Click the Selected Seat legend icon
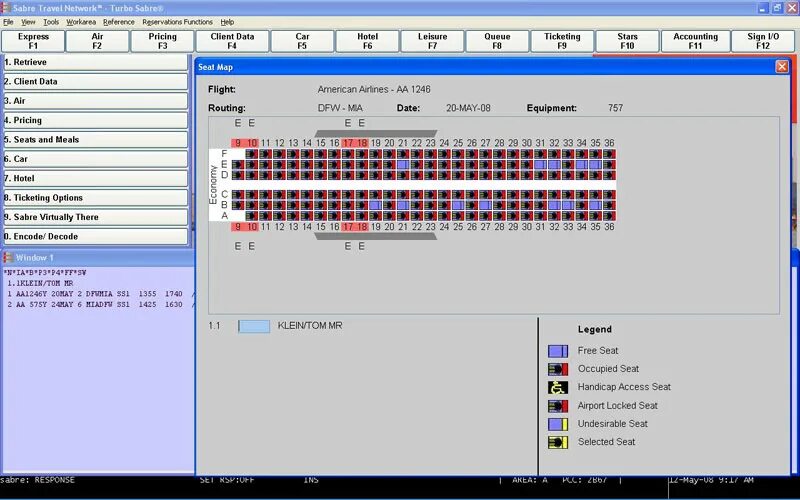This screenshot has width=800, height=500. point(558,442)
